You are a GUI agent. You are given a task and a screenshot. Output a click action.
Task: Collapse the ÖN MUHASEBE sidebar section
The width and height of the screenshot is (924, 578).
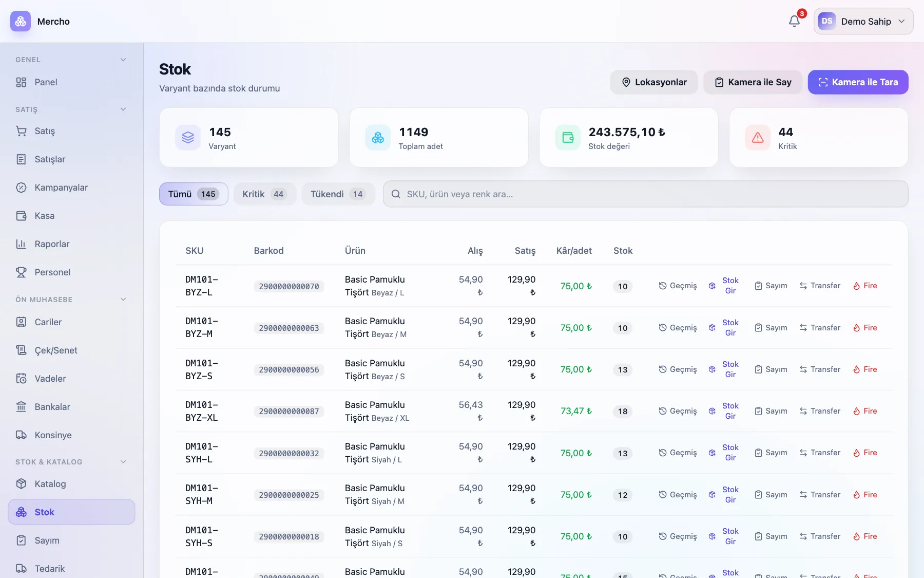tap(123, 299)
